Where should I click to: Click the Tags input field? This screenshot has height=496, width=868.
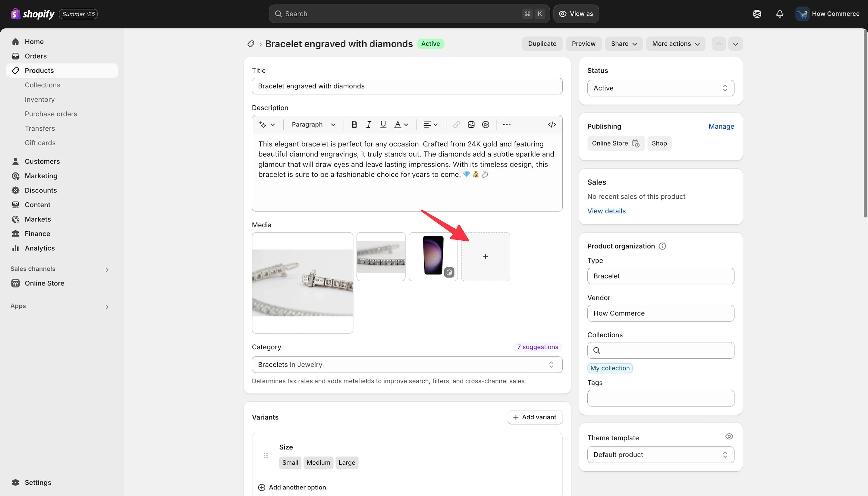click(660, 398)
